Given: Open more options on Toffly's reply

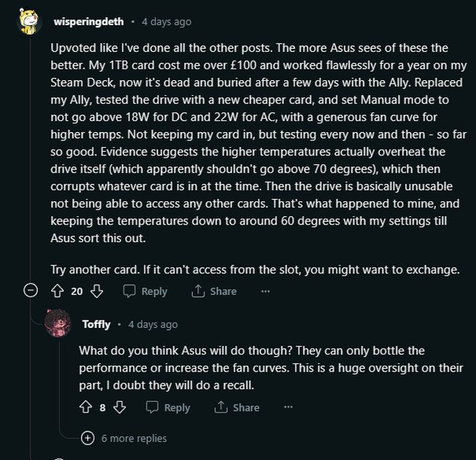Looking at the screenshot, I should coord(288,406).
